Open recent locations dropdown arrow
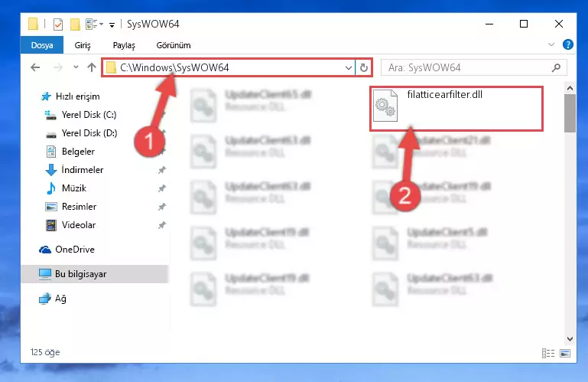The width and height of the screenshot is (588, 382). click(76, 67)
